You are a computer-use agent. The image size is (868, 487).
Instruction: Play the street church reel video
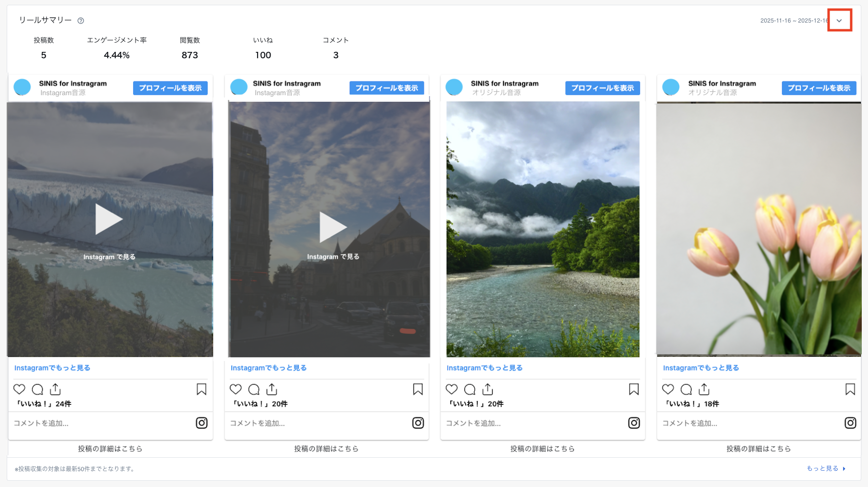click(333, 227)
